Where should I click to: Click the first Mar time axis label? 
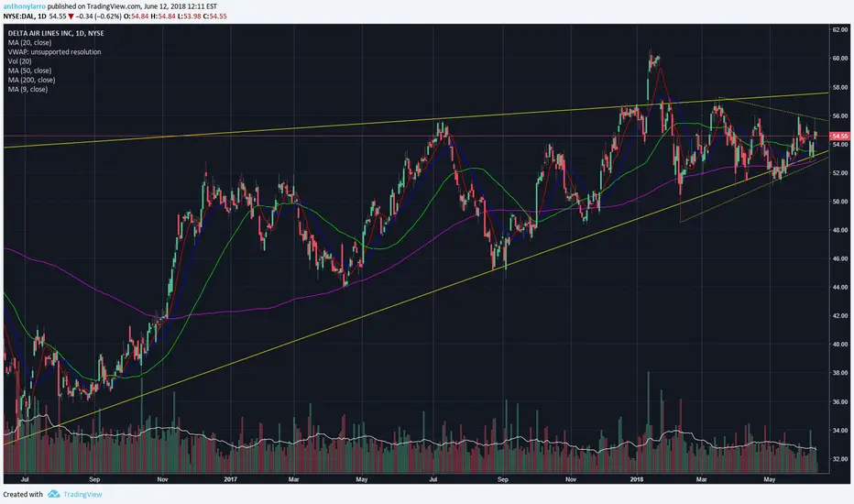point(293,479)
